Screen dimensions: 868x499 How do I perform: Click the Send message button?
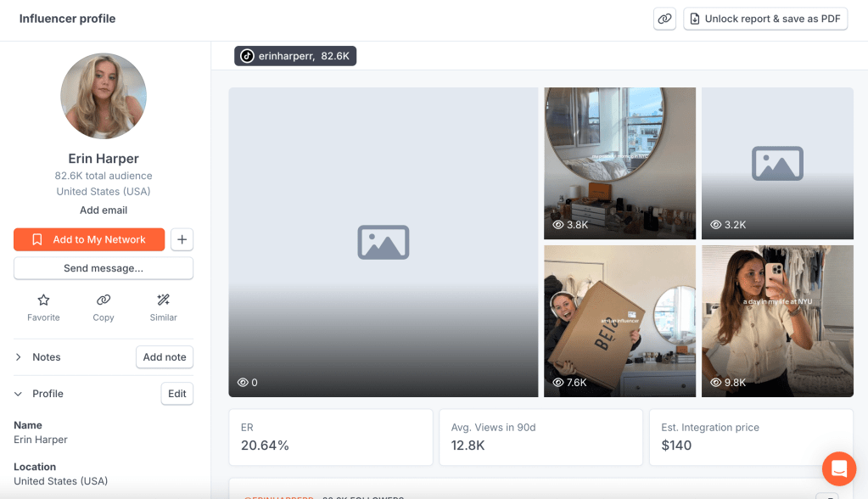(x=104, y=268)
